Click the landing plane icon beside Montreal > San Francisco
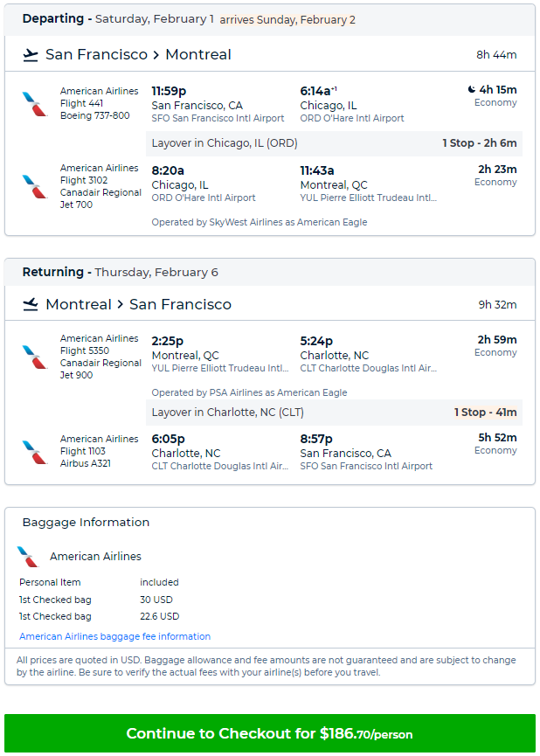The width and height of the screenshot is (540, 756). click(x=31, y=305)
